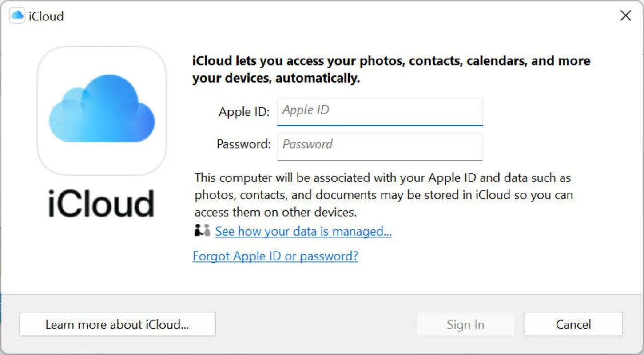Click the iCloud wordmark below the cloud
The height and width of the screenshot is (355, 644).
click(x=101, y=203)
